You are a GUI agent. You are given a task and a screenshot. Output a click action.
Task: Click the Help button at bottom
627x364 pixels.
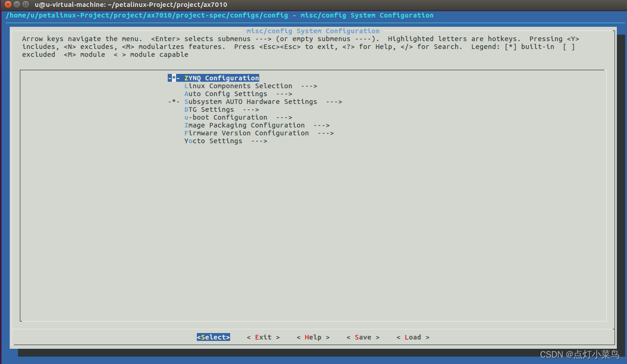coord(313,337)
